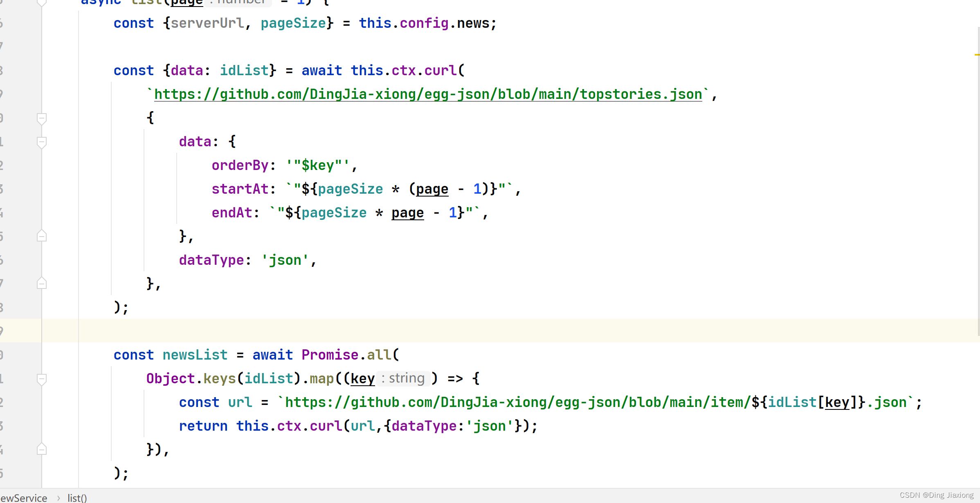Screen dimensions: 980x503
Task: Click underlined 'page' in the endAt expression
Action: click(408, 213)
